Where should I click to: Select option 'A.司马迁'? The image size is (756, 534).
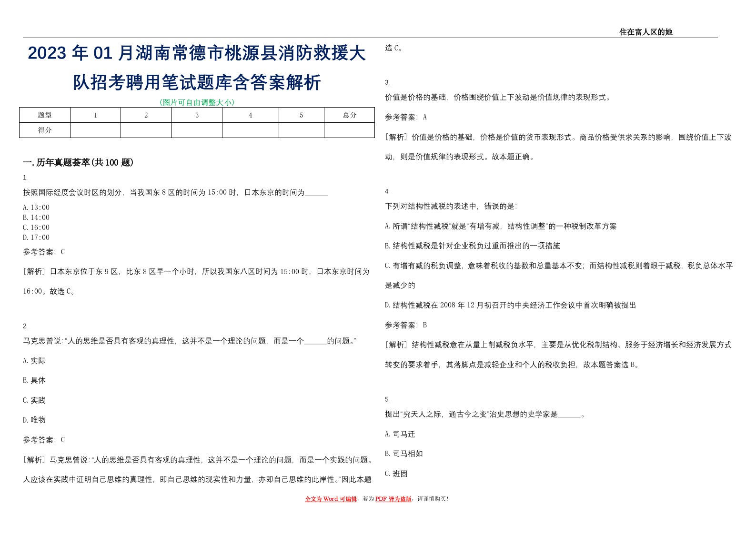400,434
